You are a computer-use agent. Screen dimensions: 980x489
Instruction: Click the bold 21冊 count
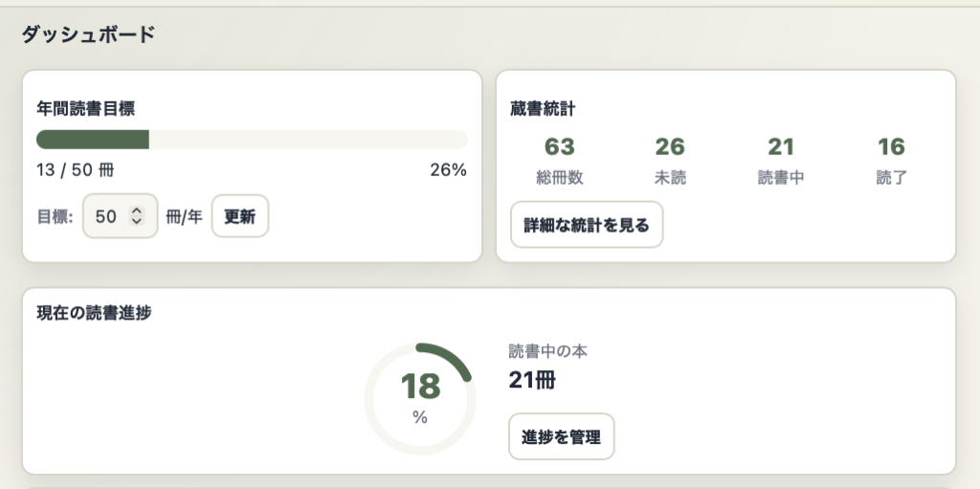(x=532, y=380)
